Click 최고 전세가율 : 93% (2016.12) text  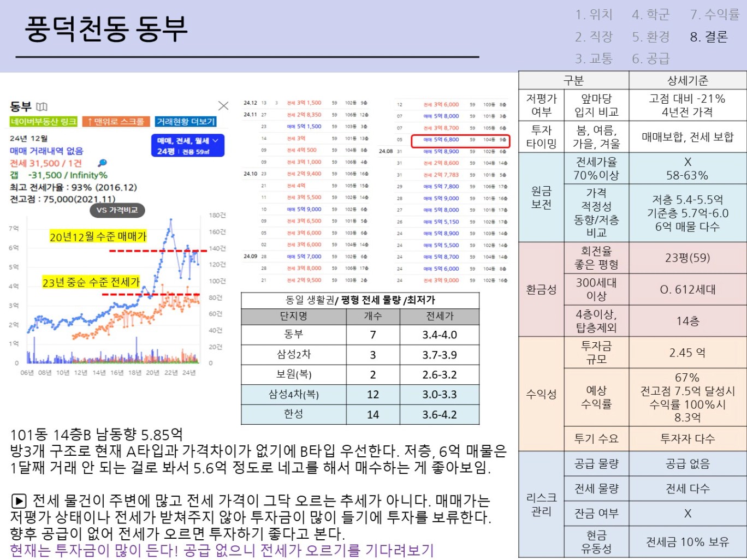[x=73, y=187]
